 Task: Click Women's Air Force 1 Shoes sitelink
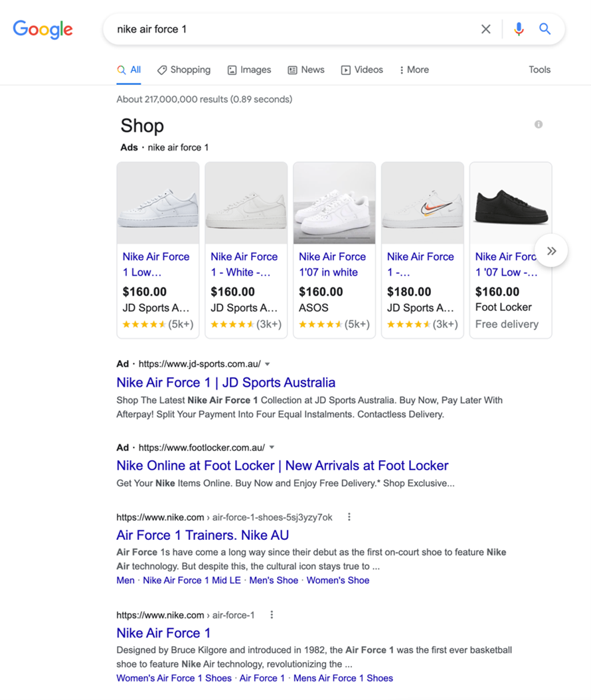[174, 678]
